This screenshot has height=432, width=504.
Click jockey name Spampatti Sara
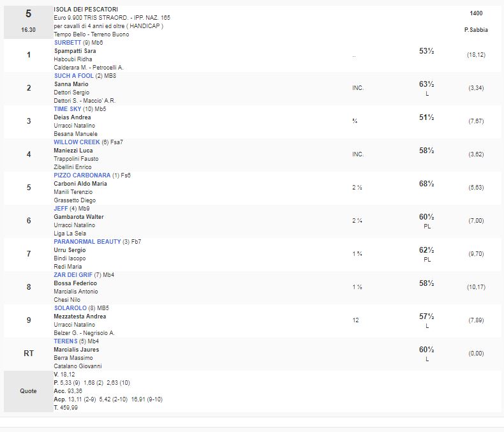tap(75, 51)
